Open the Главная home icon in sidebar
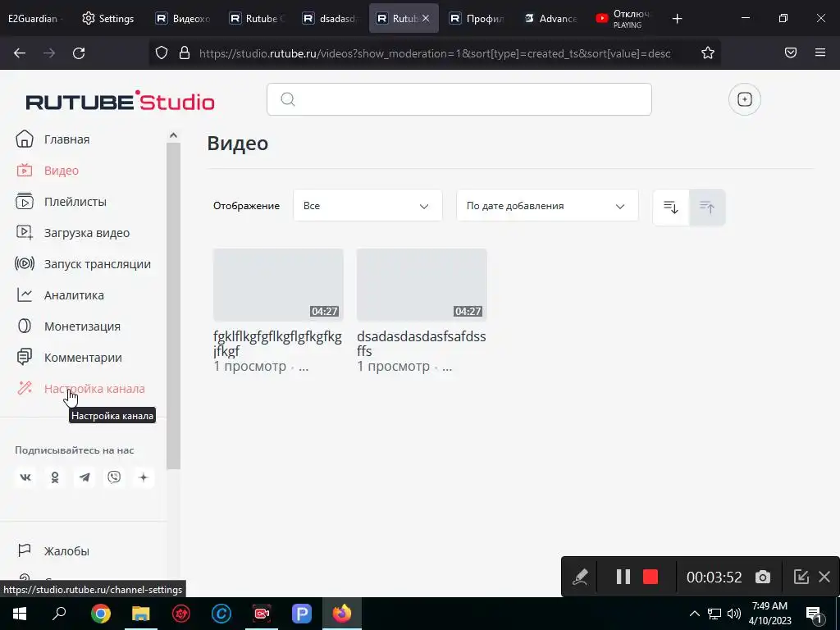The width and height of the screenshot is (840, 630). pyautogui.click(x=24, y=139)
